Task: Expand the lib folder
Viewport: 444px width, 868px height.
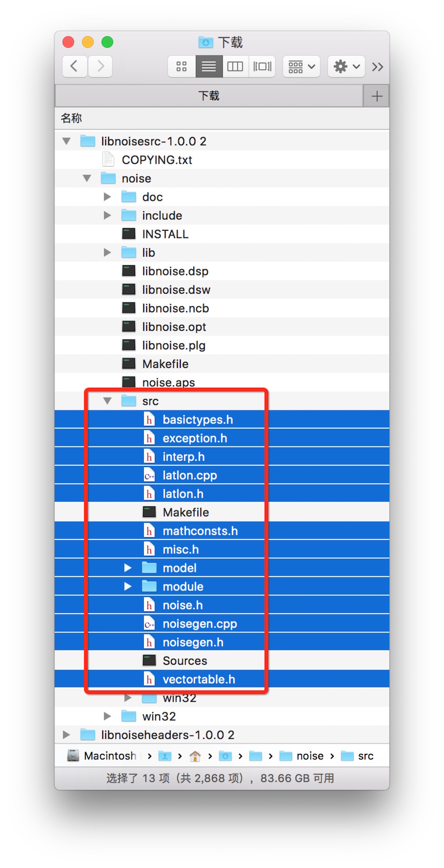Action: 108,253
